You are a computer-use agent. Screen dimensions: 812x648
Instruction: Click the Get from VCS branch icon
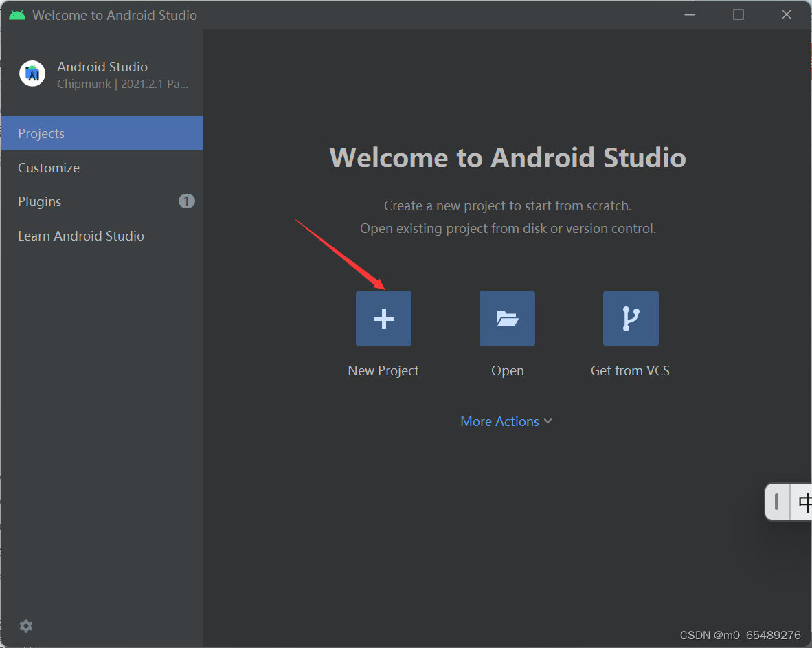(631, 318)
